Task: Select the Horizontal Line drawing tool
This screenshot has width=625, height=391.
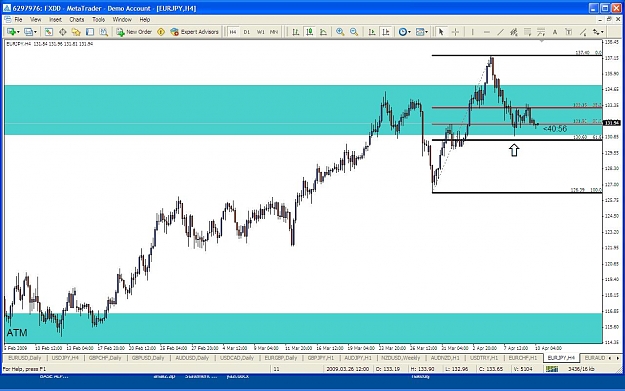Action: (x=487, y=32)
